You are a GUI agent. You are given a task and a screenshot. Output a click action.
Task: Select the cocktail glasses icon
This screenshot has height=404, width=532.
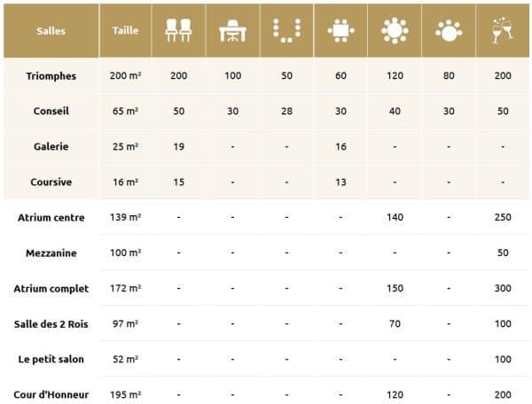click(x=503, y=31)
